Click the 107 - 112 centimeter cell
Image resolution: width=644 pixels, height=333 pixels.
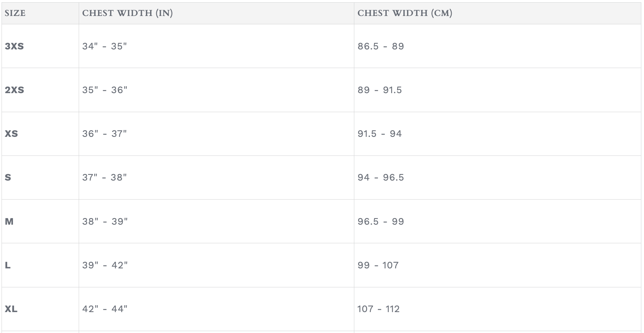(379, 309)
